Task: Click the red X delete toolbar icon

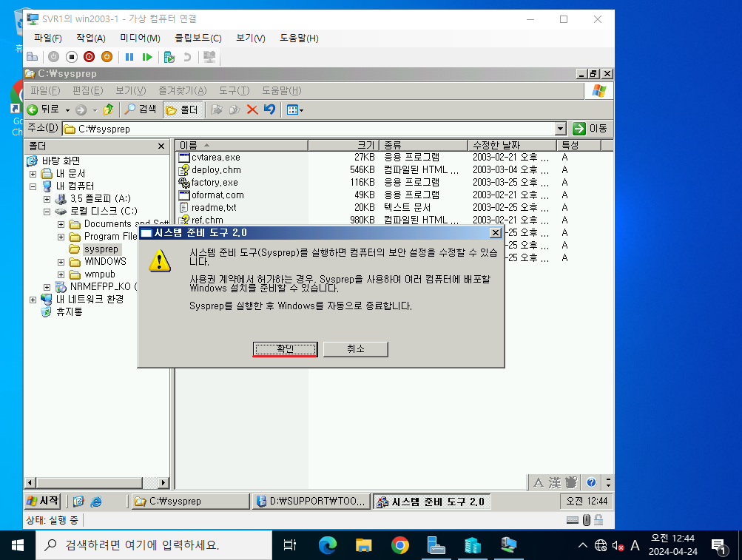Action: click(x=252, y=109)
